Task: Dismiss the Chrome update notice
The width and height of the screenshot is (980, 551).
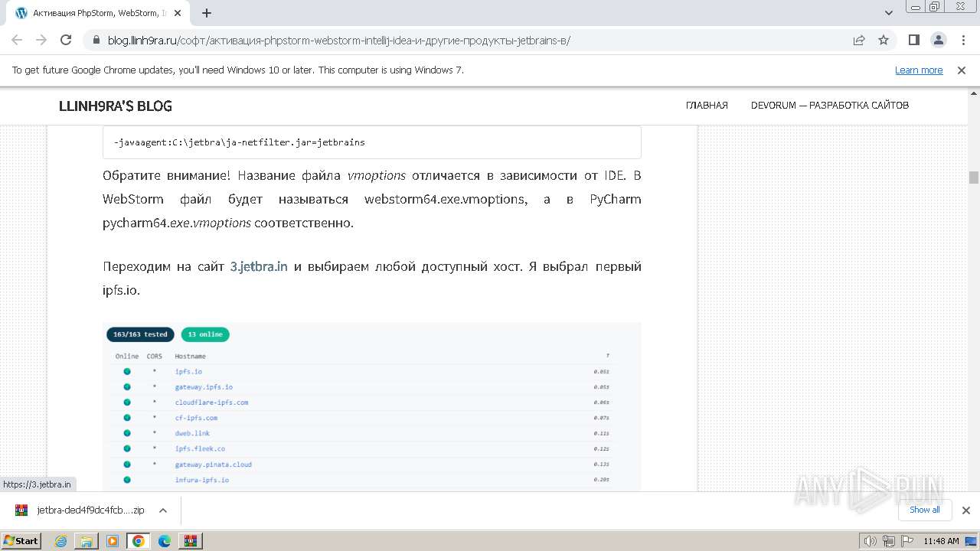Action: pyautogui.click(x=962, y=70)
